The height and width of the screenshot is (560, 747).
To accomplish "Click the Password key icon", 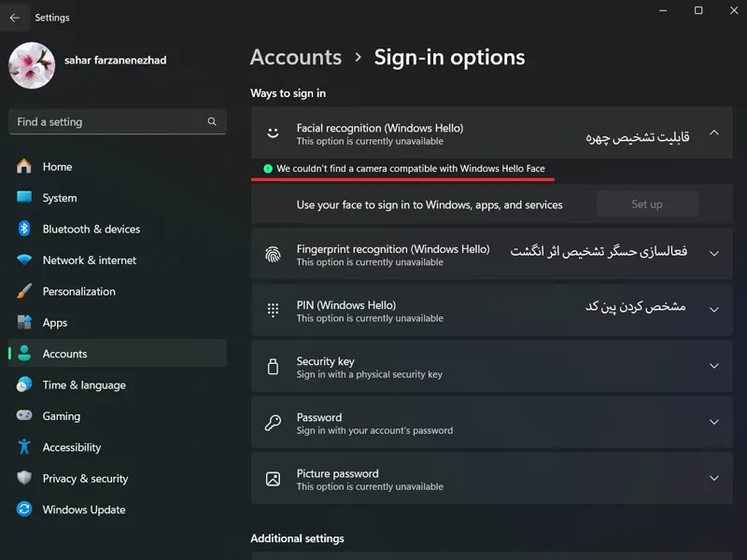I will pos(273,423).
